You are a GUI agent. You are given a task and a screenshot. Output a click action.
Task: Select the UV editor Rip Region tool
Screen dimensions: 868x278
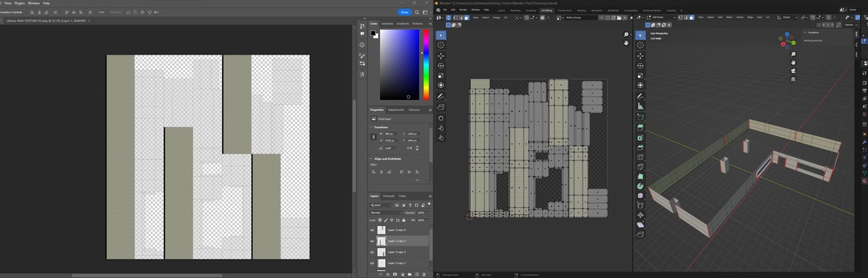point(440,107)
